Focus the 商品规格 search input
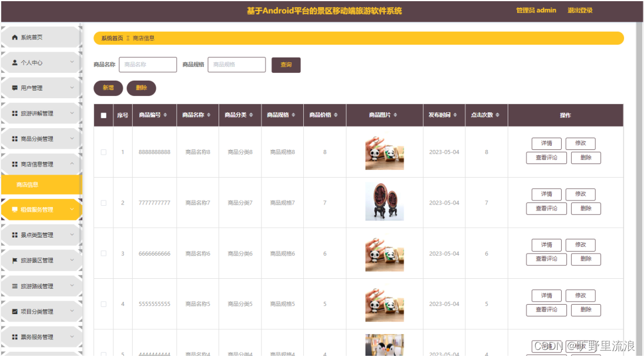 coord(237,65)
